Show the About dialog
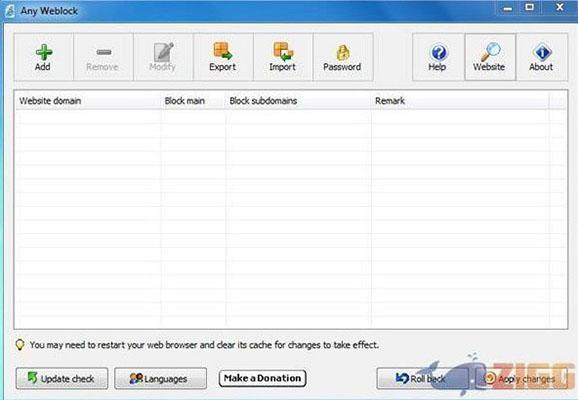 click(542, 57)
